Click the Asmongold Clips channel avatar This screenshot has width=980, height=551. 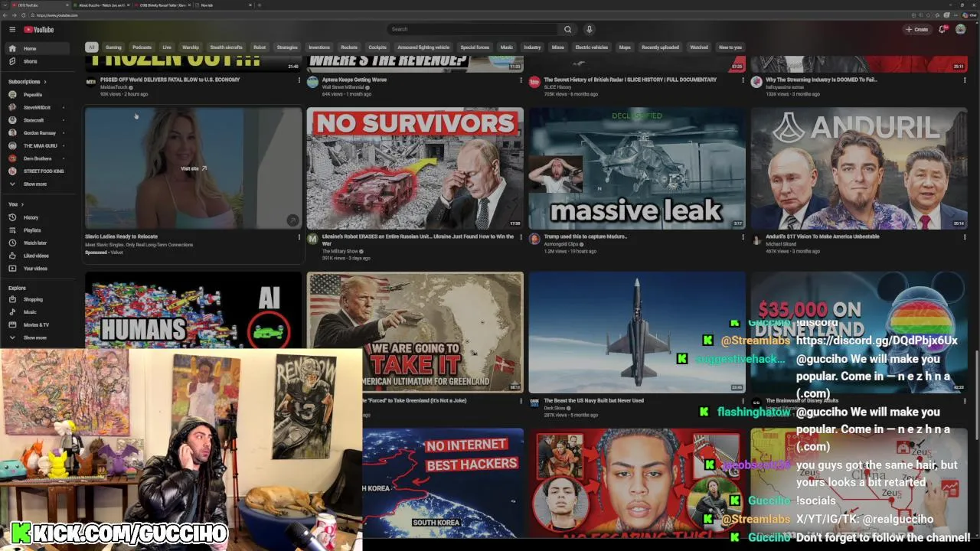[534, 240]
